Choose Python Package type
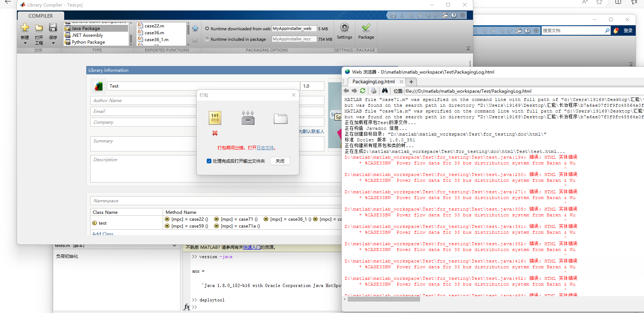This screenshot has width=644, height=313. pyautogui.click(x=96, y=42)
